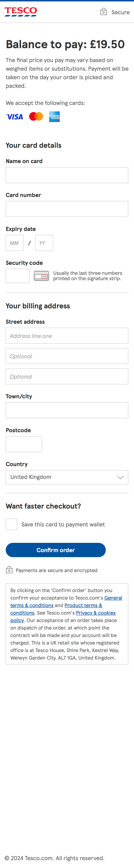
Task: Select the expiry month MM field
Action: (x=14, y=243)
